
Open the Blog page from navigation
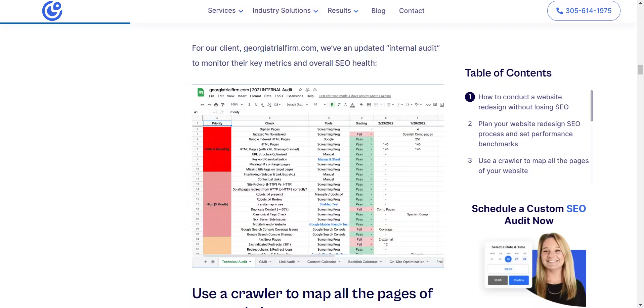(378, 11)
